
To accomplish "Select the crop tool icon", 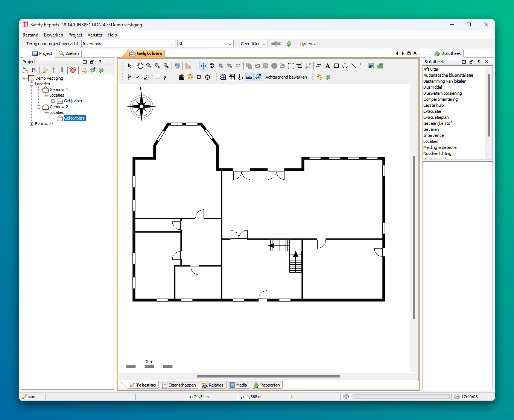I will 300,66.
